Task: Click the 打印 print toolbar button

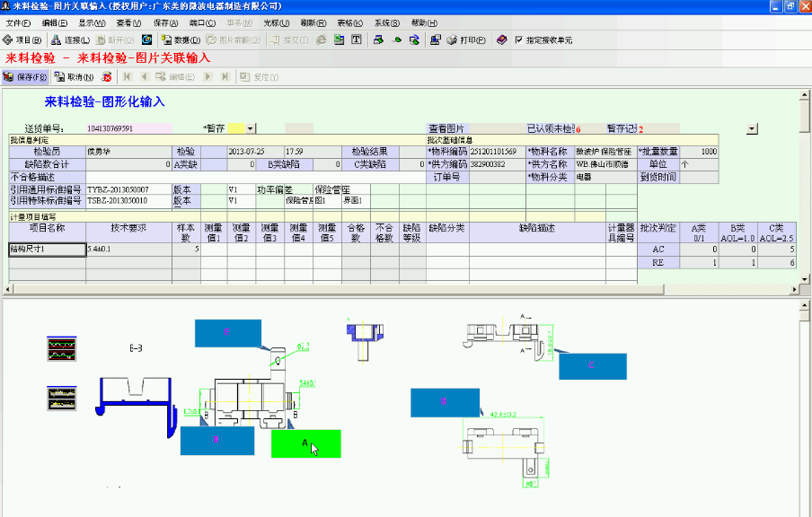Action: pos(465,40)
